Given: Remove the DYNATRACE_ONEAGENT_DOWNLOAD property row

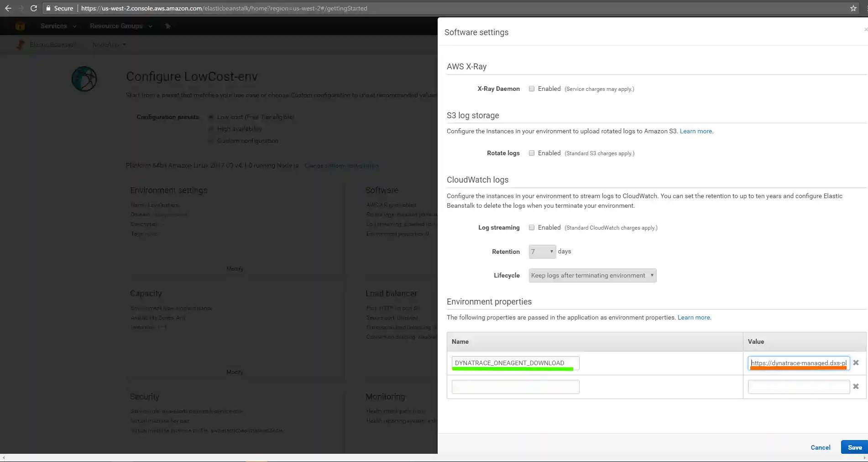Looking at the screenshot, I should (856, 363).
